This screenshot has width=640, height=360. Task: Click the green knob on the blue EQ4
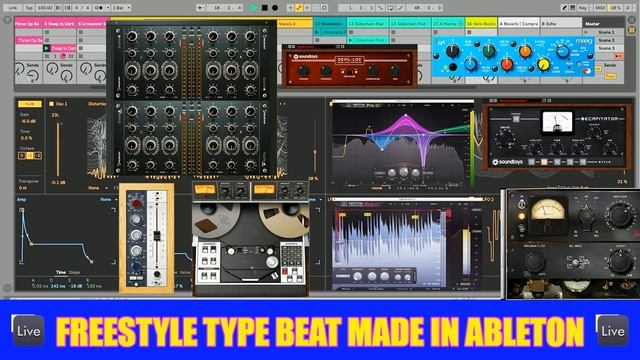[x=489, y=51]
